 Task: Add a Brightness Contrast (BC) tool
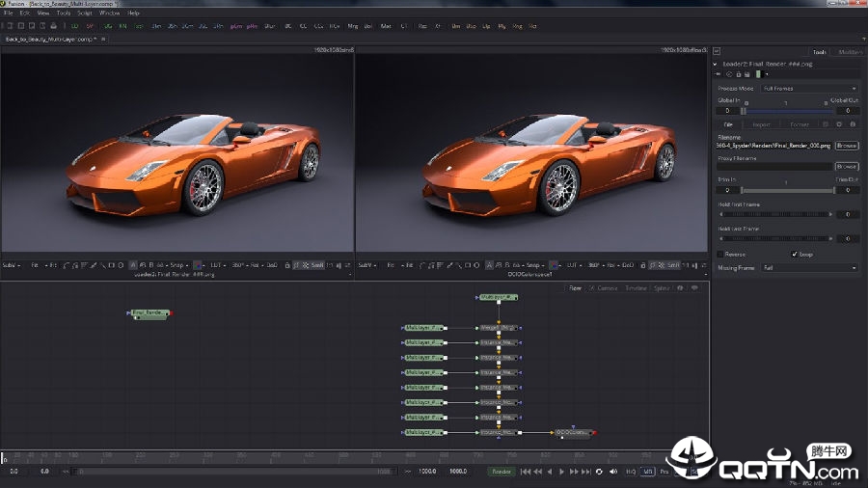click(x=287, y=26)
